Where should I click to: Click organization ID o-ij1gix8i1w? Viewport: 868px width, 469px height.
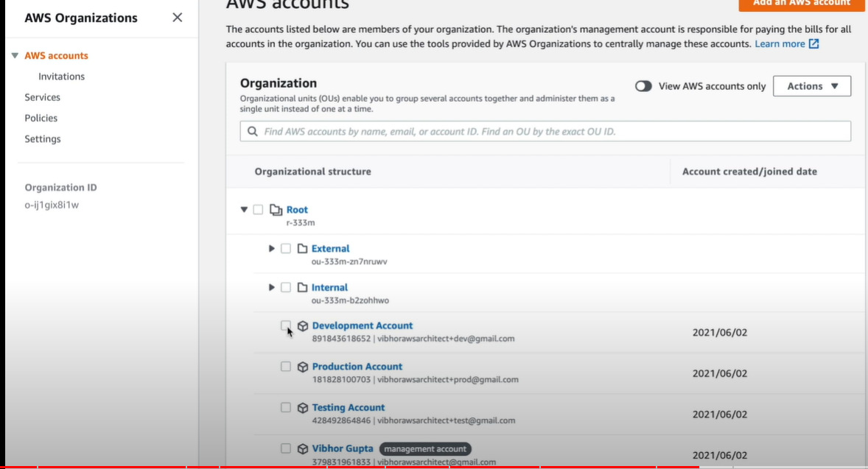point(52,205)
